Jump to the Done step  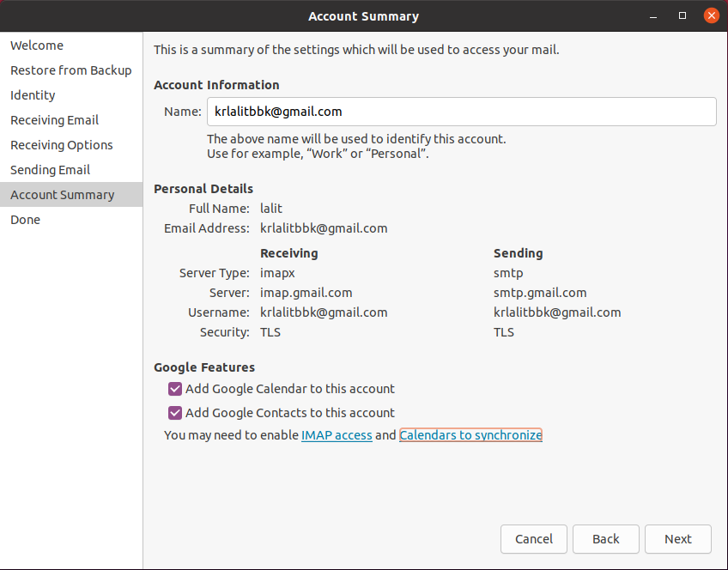pos(25,219)
